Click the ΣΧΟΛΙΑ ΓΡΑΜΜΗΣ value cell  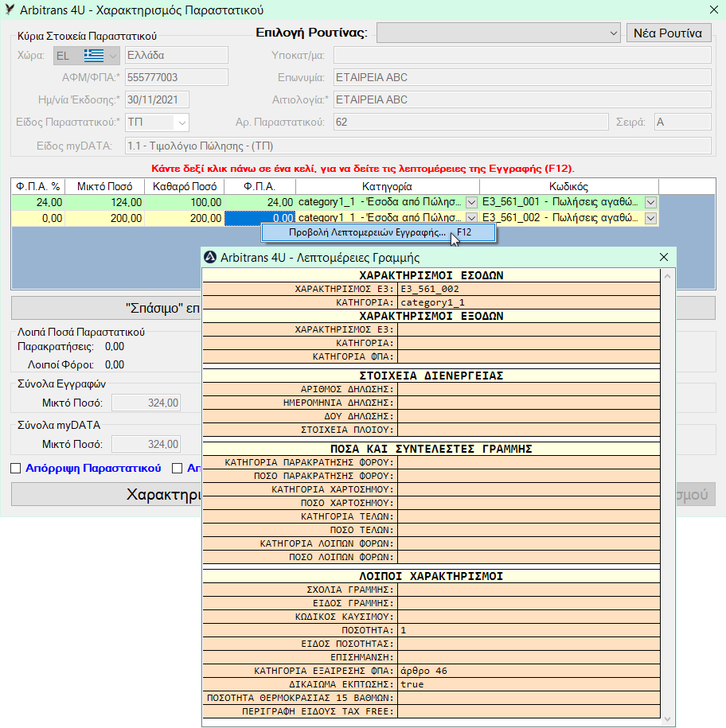529,590
